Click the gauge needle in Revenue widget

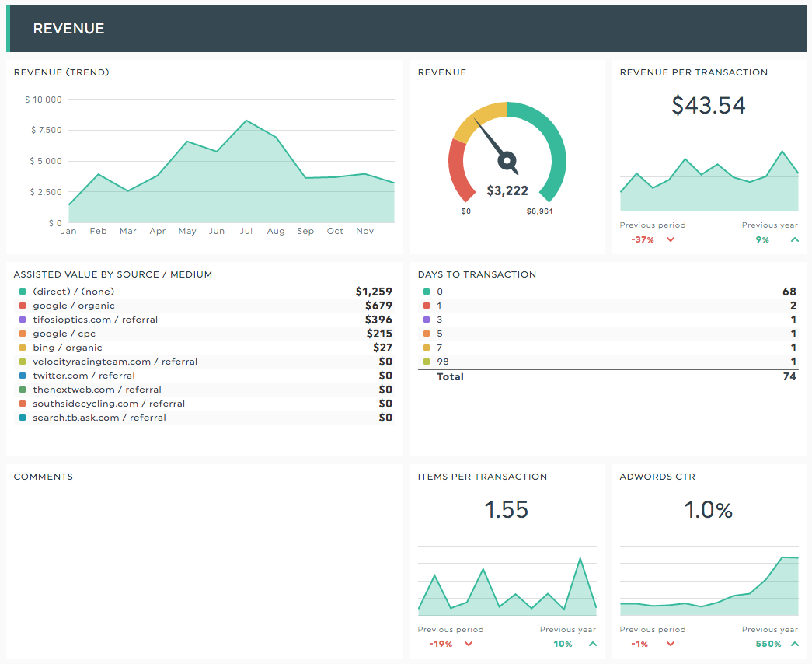494,145
